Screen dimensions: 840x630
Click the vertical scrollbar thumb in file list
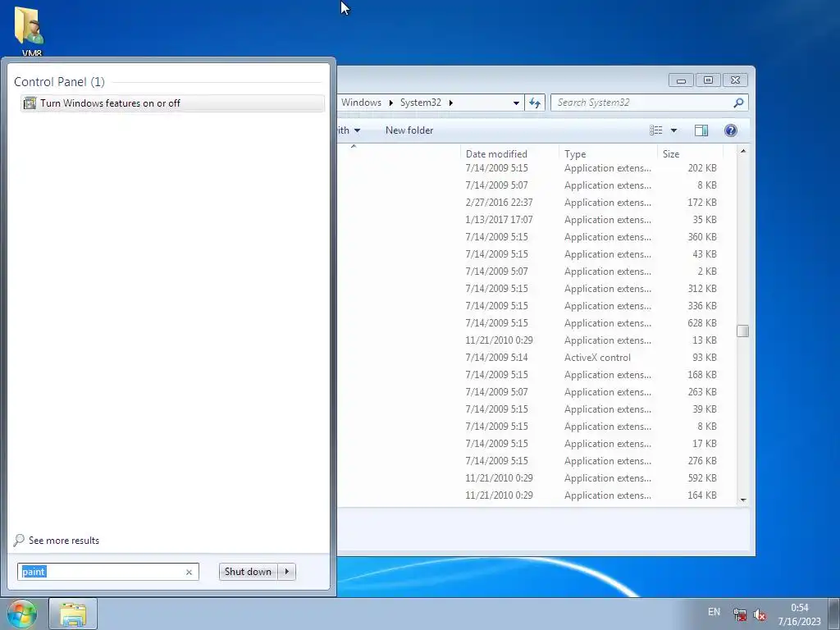(x=743, y=331)
